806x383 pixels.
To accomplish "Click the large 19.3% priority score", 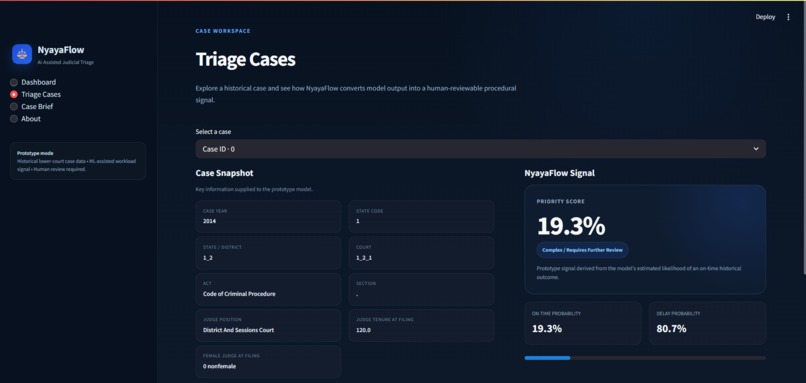I will 571,226.
